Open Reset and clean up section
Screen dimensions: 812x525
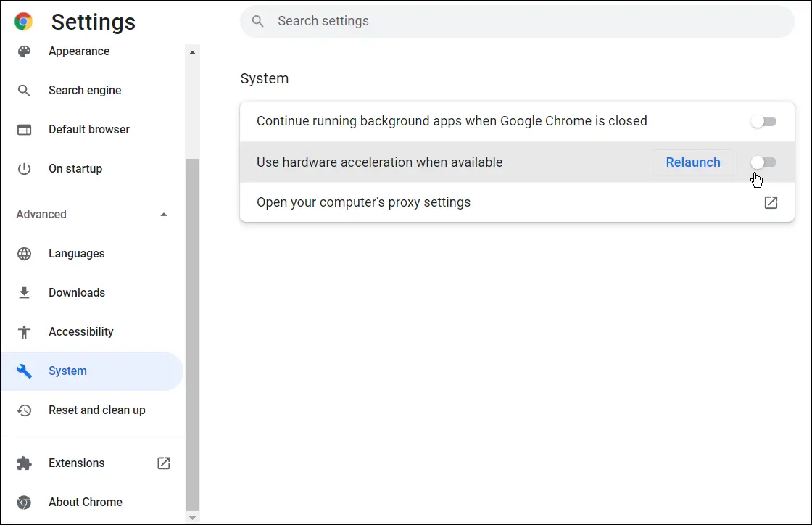point(92,410)
